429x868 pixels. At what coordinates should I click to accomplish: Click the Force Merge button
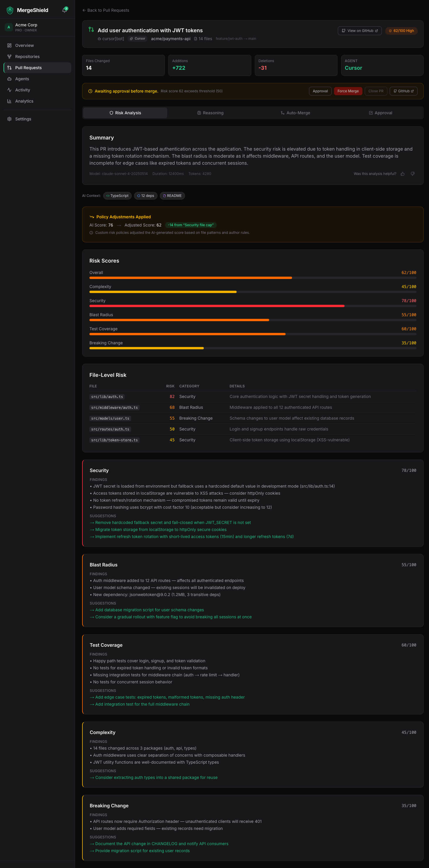click(x=348, y=91)
